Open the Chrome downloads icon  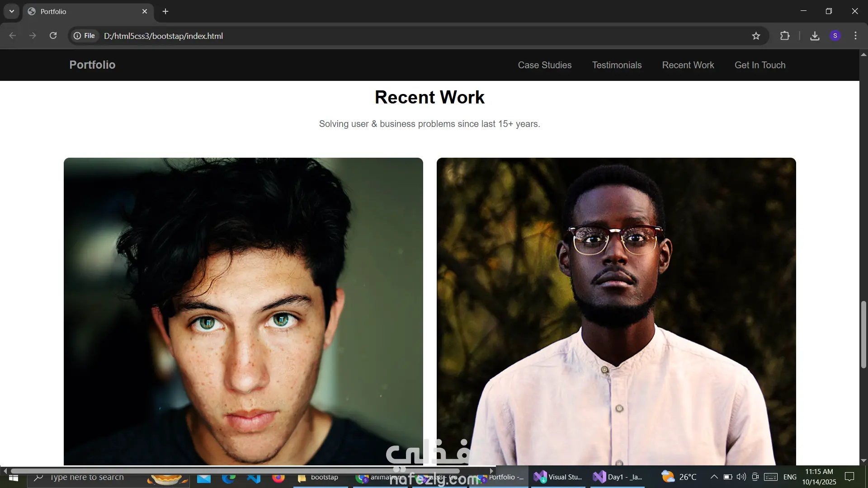click(x=815, y=36)
